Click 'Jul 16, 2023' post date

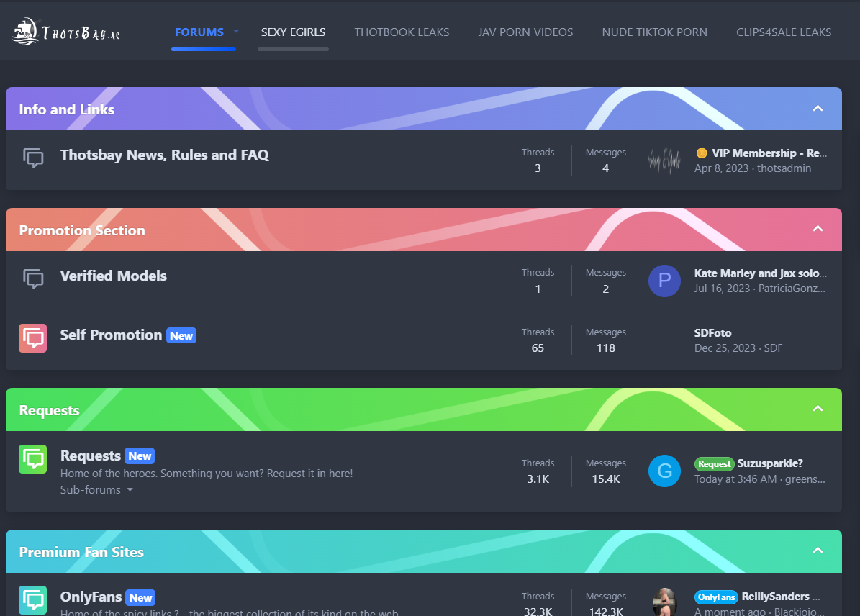coord(722,289)
